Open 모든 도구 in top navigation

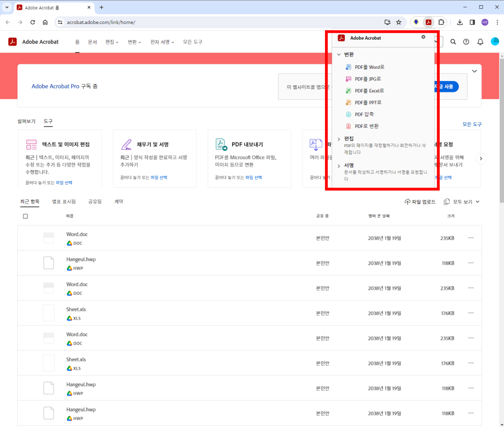pyautogui.click(x=193, y=42)
